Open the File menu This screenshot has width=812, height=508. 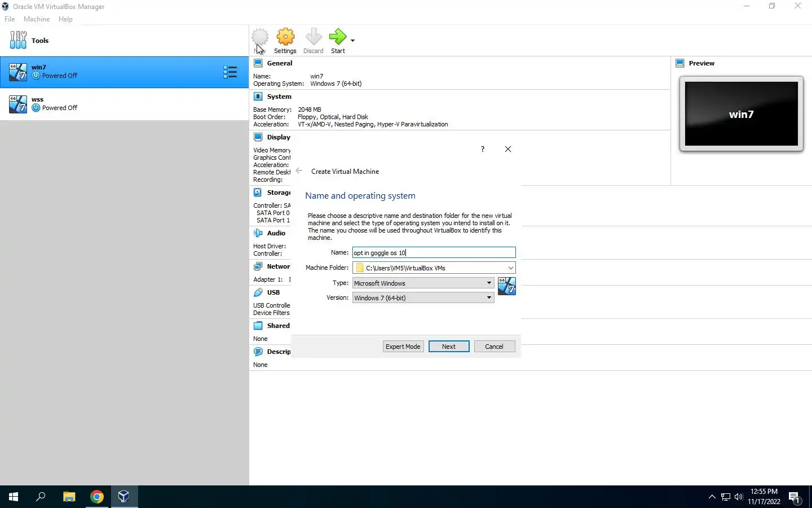[x=10, y=19]
